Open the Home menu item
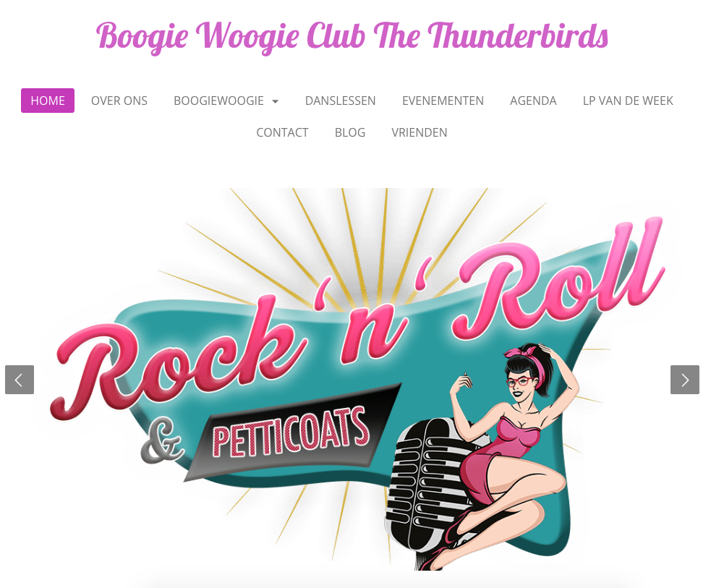Image resolution: width=711 pixels, height=588 pixels. point(48,101)
